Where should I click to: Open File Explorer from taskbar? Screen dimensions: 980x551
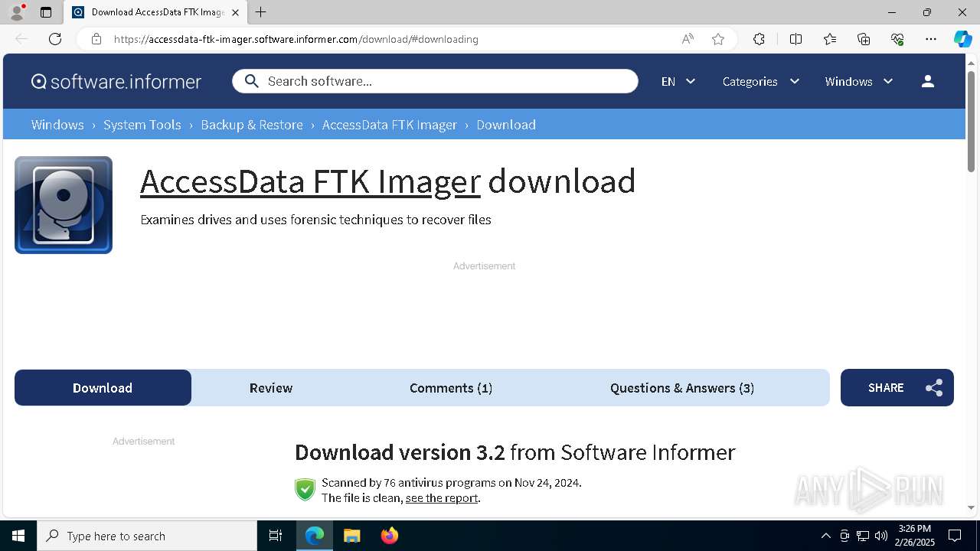352,536
